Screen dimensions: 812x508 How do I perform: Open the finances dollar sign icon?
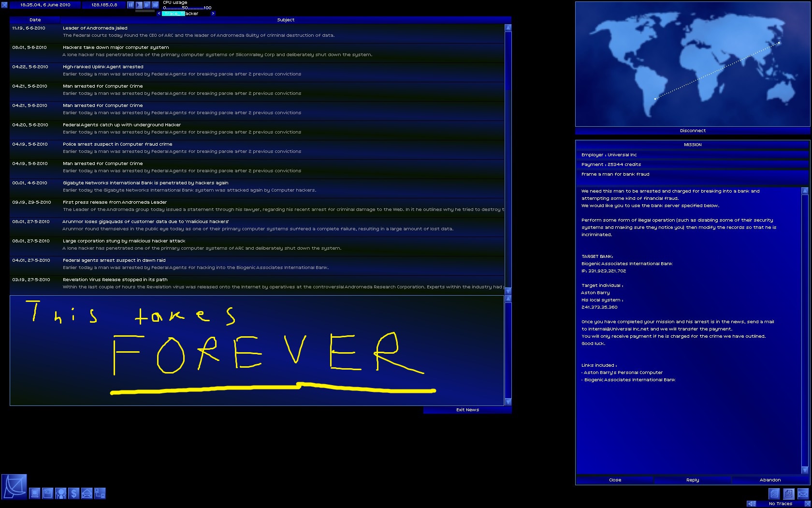coord(73,493)
